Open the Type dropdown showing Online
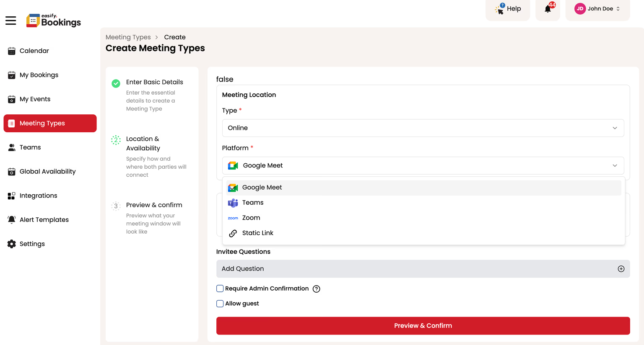 coord(423,128)
